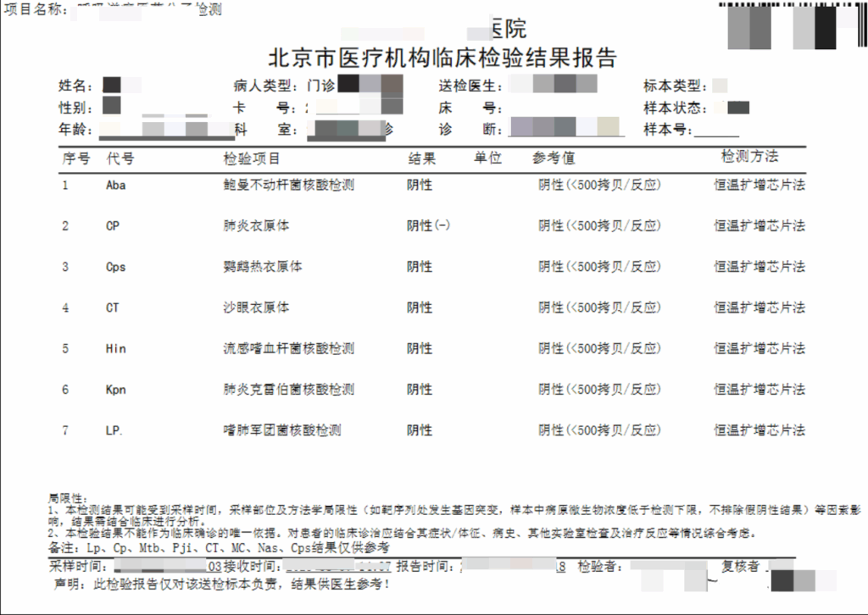Screen dimensions: 868x615
Task: Click the 病人类型 field label
Action: pos(265,86)
